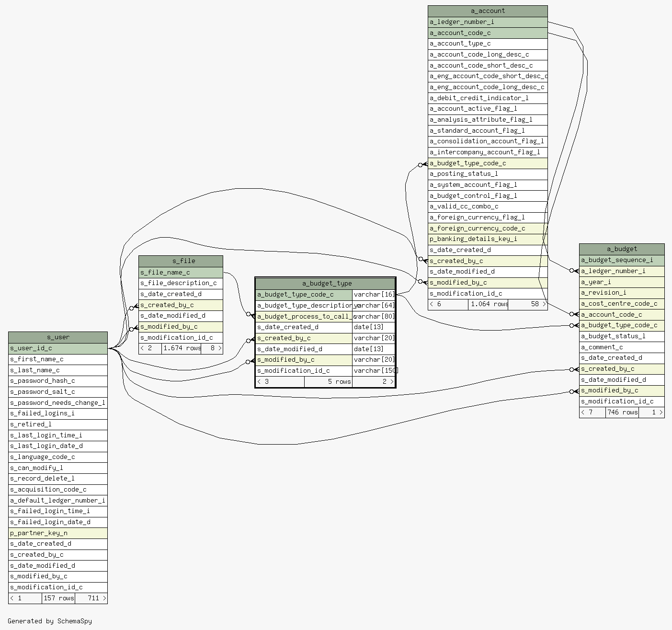Click Generated by SchemaSpy text
The width and height of the screenshot is (672, 630).
pos(50,621)
